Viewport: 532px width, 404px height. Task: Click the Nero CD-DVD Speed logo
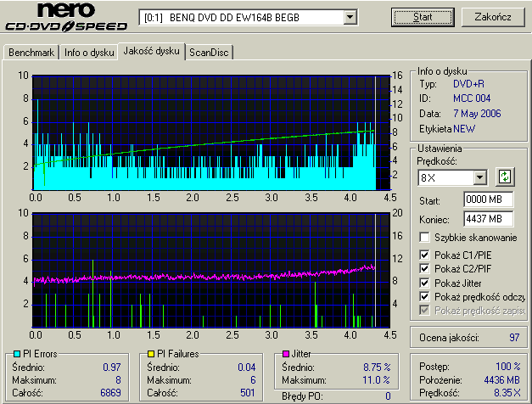[66, 17]
